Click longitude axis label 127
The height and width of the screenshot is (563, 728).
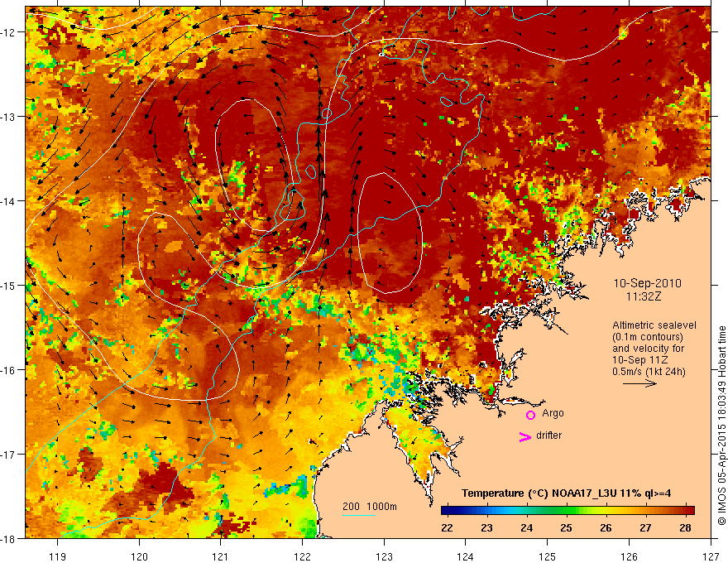click(711, 556)
